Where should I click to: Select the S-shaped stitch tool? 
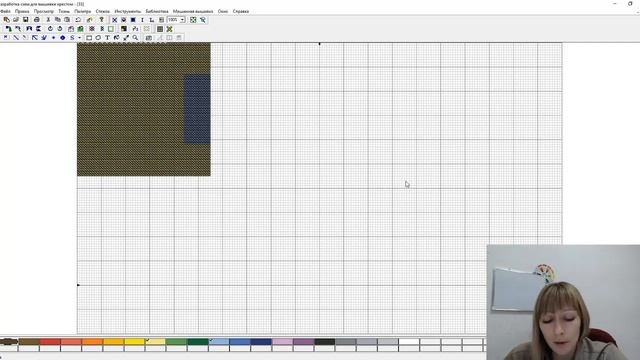point(72,38)
